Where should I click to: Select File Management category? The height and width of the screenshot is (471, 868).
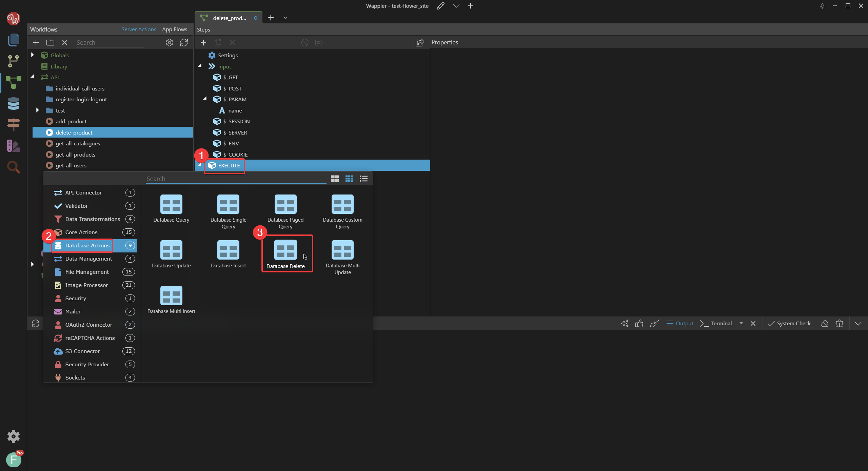pos(90,272)
